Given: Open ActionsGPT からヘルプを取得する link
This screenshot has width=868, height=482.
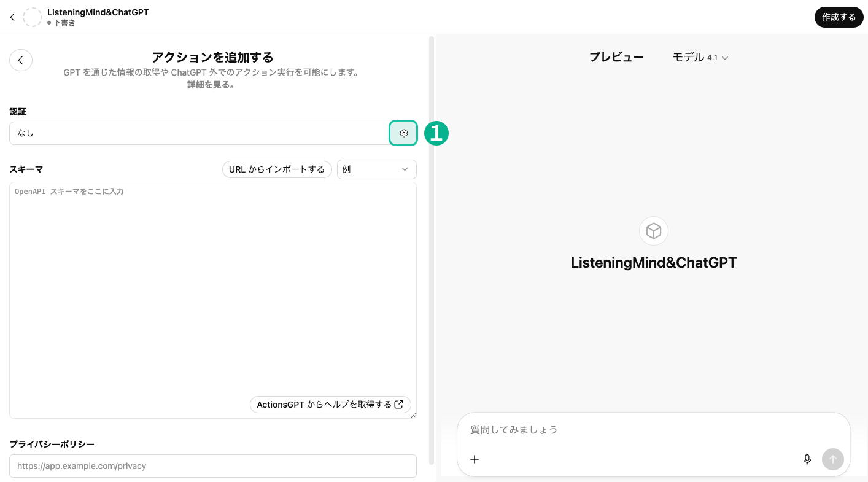Looking at the screenshot, I should click(330, 405).
